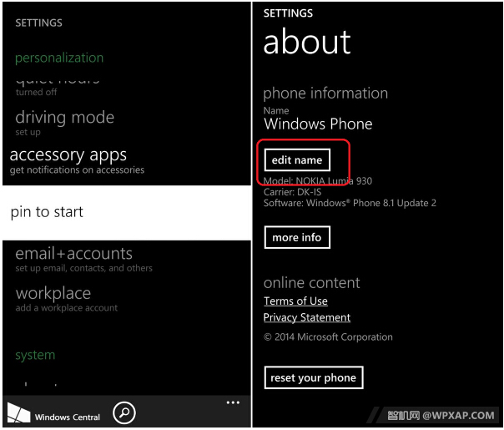Click the more info button

[297, 237]
